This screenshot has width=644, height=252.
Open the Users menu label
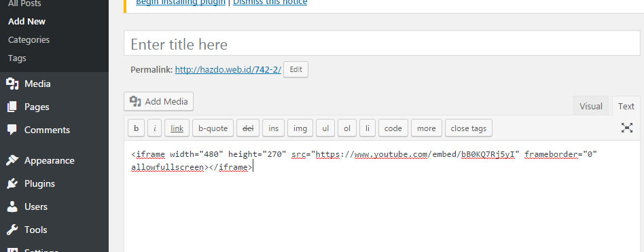pos(36,206)
